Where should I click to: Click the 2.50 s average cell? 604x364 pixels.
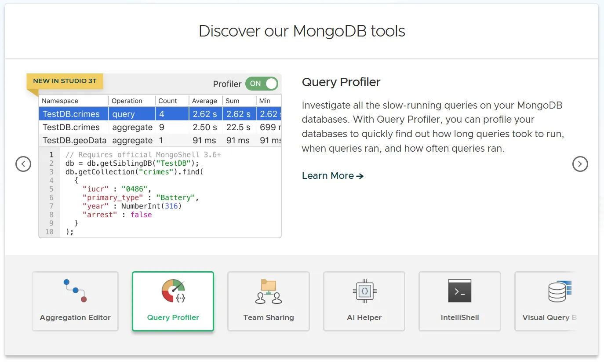point(205,127)
